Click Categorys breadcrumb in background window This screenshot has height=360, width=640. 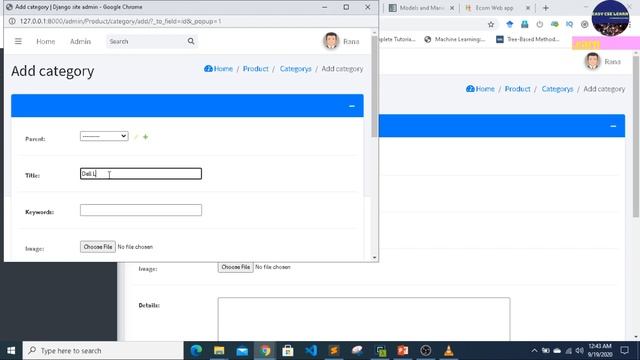click(x=558, y=89)
